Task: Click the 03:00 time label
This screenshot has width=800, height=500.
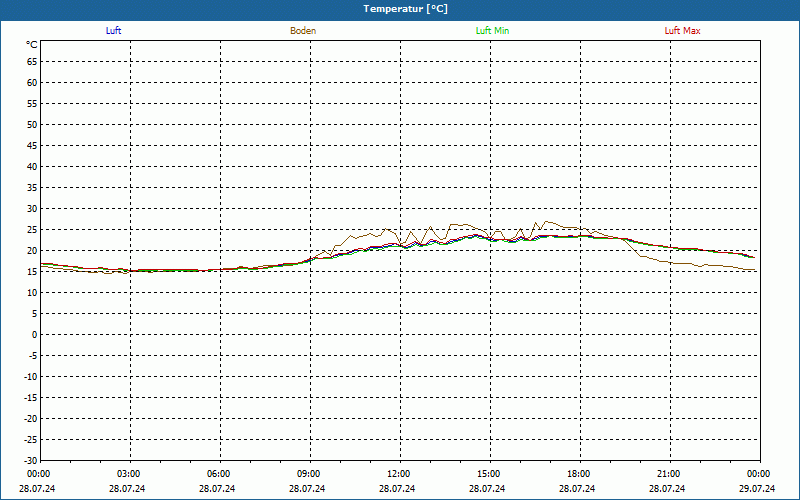Action: pos(129,474)
